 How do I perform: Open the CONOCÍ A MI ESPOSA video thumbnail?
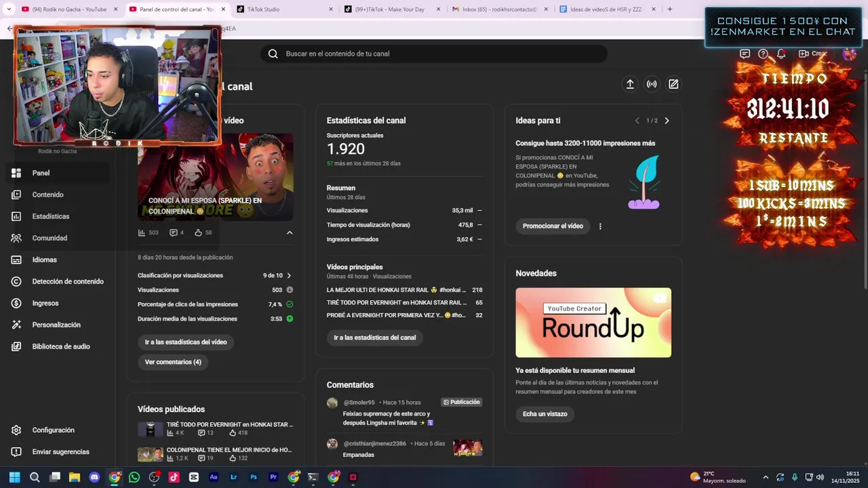pyautogui.click(x=216, y=177)
